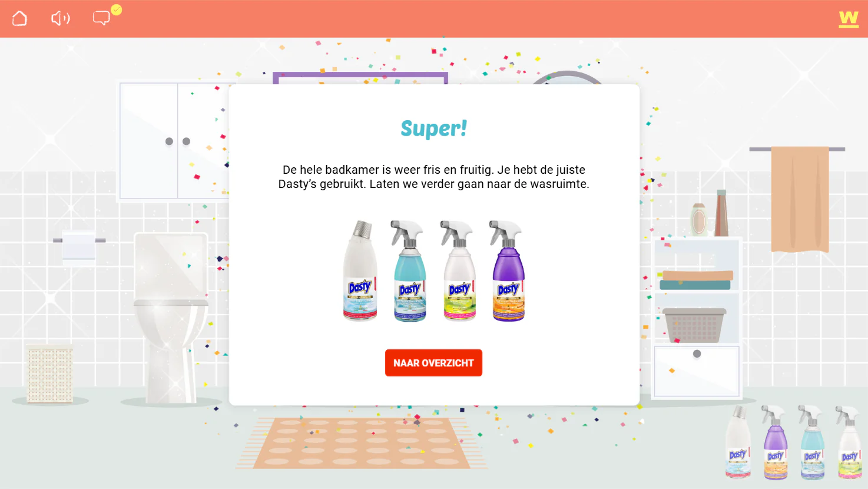868x489 pixels.
Task: Click the yellow W logo
Action: click(849, 19)
